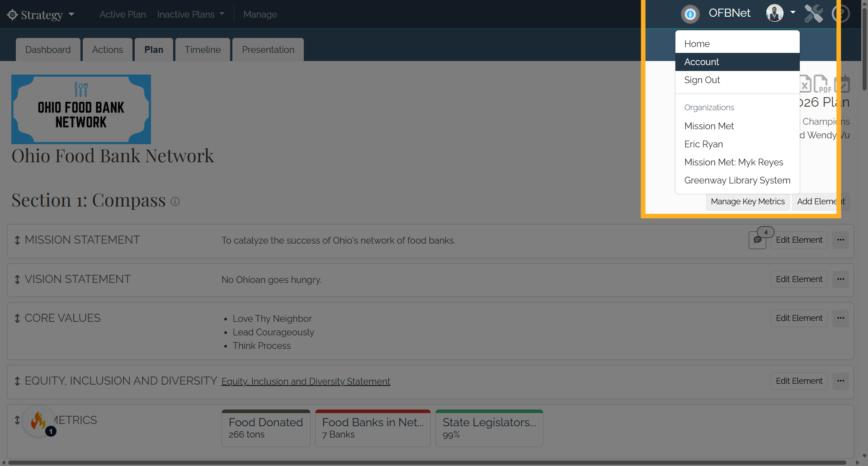
Task: Switch to the Dashboard tab
Action: [x=48, y=50]
